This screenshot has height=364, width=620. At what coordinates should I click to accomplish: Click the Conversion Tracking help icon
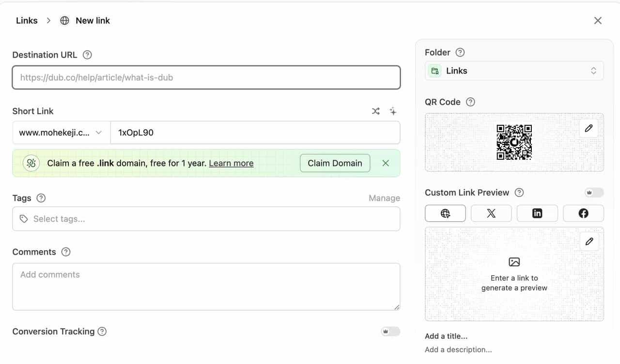(x=102, y=332)
